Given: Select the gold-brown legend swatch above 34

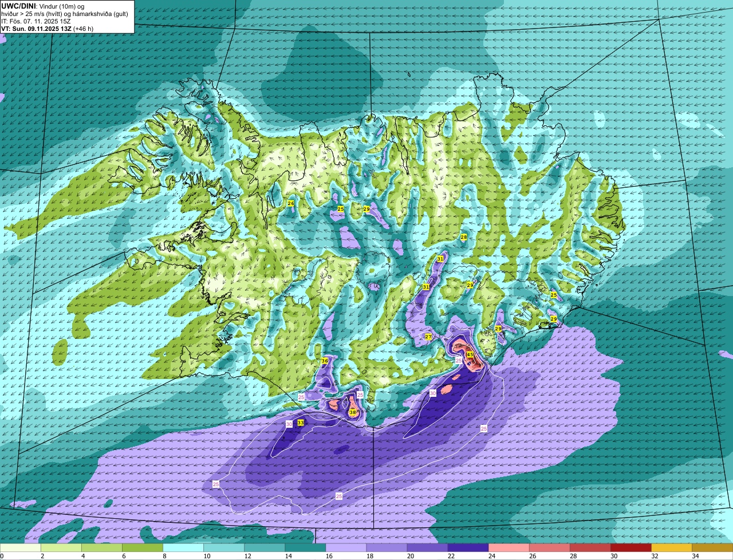Looking at the screenshot, I should pyautogui.click(x=712, y=548).
